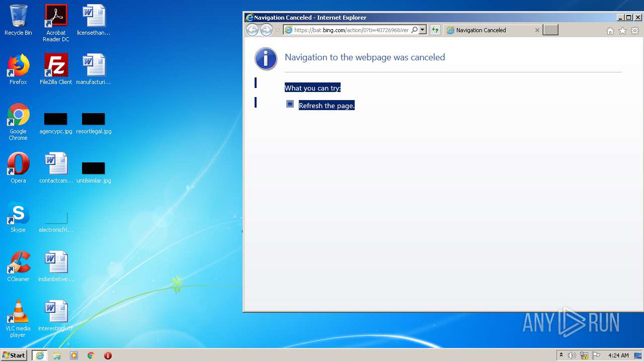Open the Start menu
644x362 pixels.
(14, 355)
